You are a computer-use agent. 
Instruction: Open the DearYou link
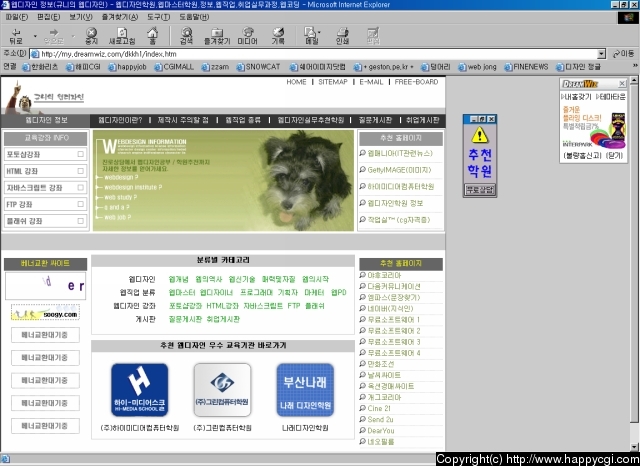pos(381,430)
